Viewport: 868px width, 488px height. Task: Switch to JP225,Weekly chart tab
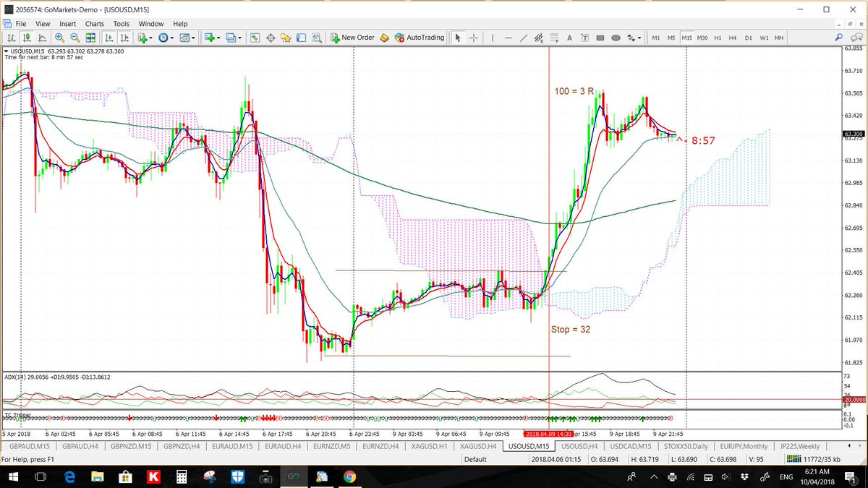pos(801,446)
